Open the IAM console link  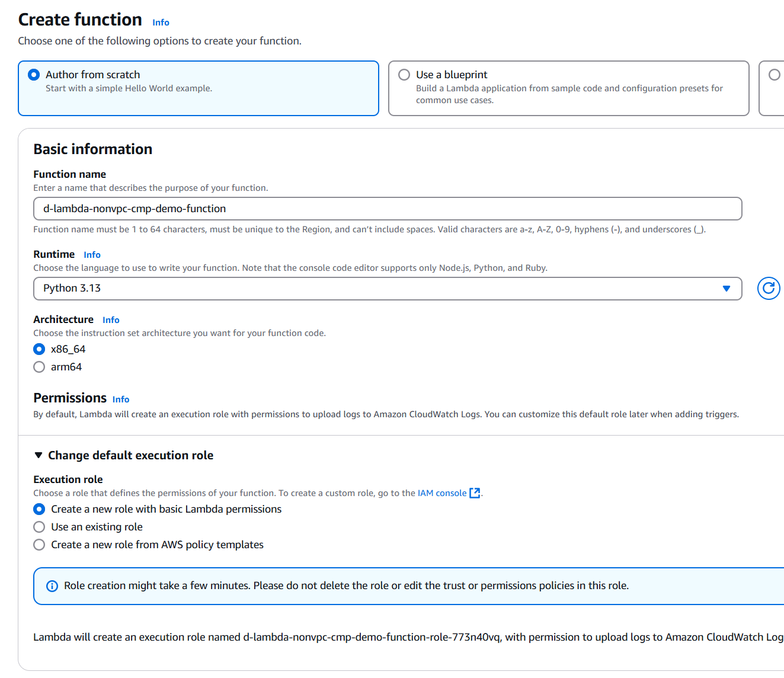point(441,493)
